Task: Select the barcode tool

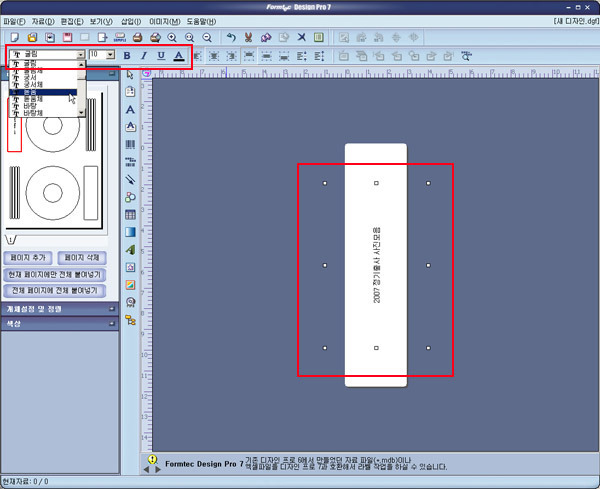Action: pos(131,145)
